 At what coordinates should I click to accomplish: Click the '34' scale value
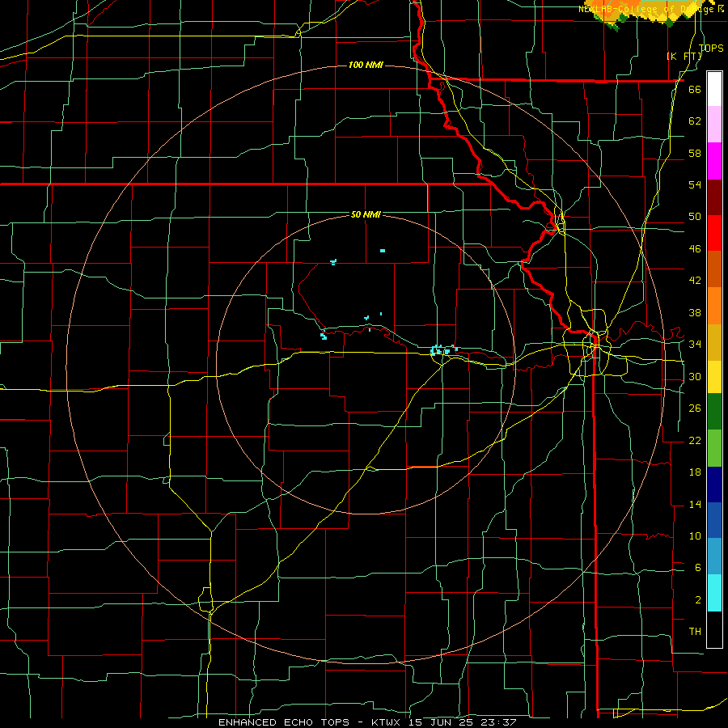coord(695,345)
